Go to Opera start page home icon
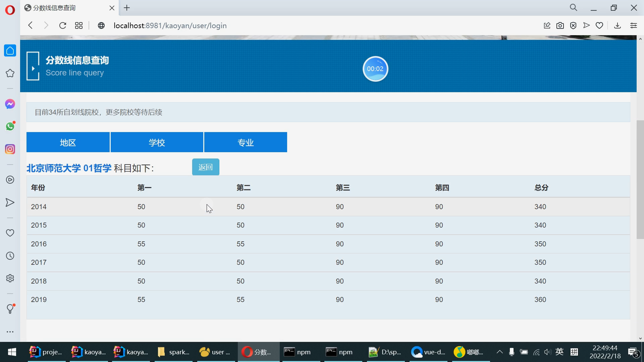The image size is (644, 362). click(x=10, y=51)
